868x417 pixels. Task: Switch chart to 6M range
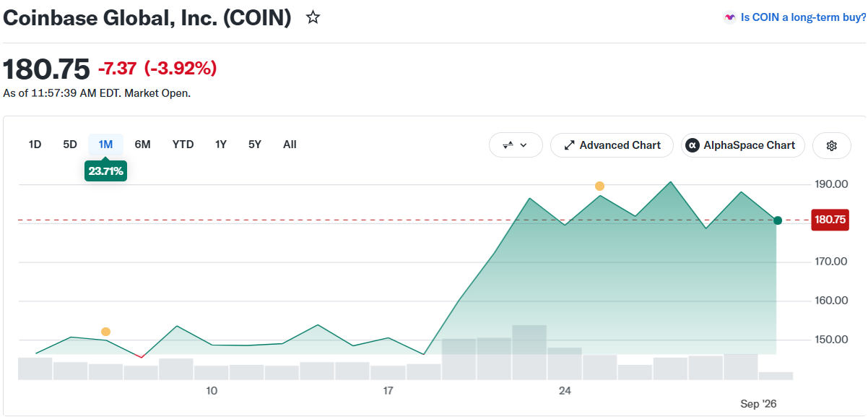143,145
